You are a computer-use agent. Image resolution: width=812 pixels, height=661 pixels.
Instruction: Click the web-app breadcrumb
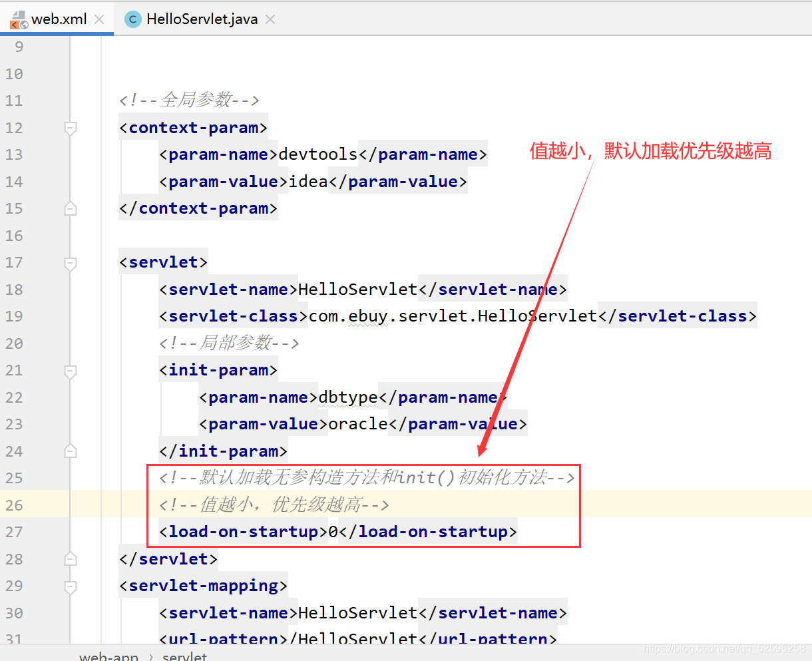click(108, 656)
